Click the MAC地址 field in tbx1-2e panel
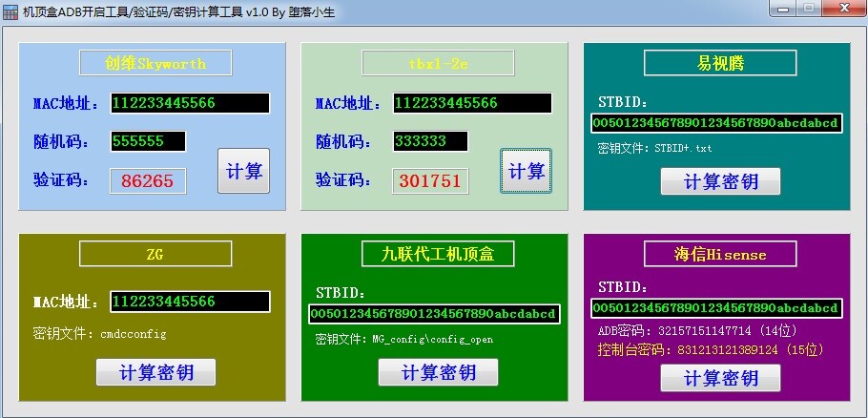Screen dimensions: 868x418 tap(472, 103)
